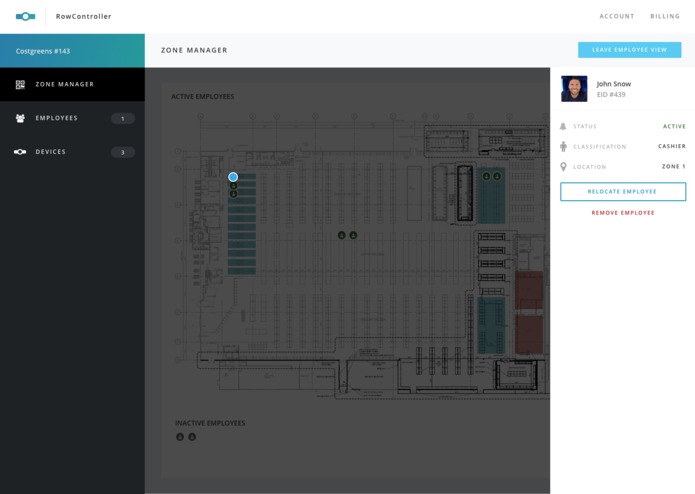Click the Status bell icon
This screenshot has width=695, height=494.
(x=563, y=126)
